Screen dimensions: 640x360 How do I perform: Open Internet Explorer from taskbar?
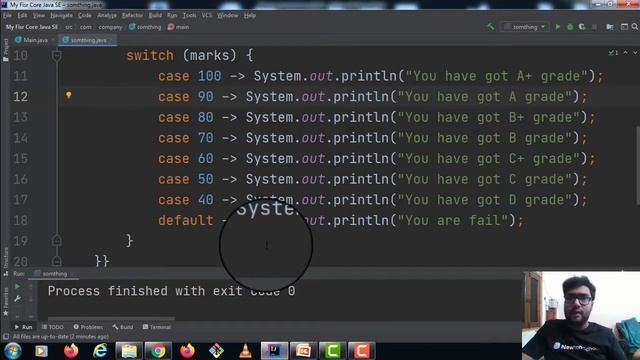(x=100, y=351)
